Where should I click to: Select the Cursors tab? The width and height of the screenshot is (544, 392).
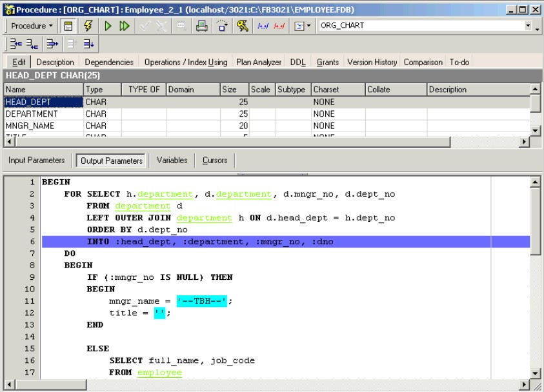tap(215, 160)
